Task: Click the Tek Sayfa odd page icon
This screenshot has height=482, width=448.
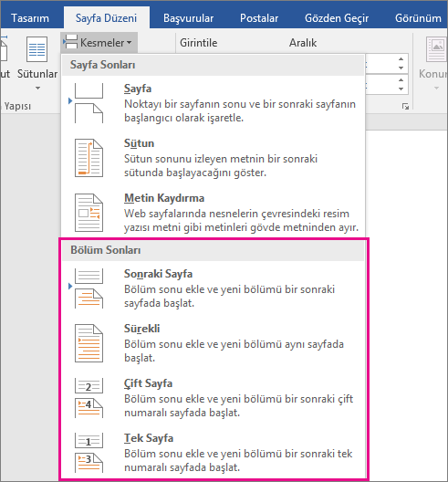Action: click(89, 453)
